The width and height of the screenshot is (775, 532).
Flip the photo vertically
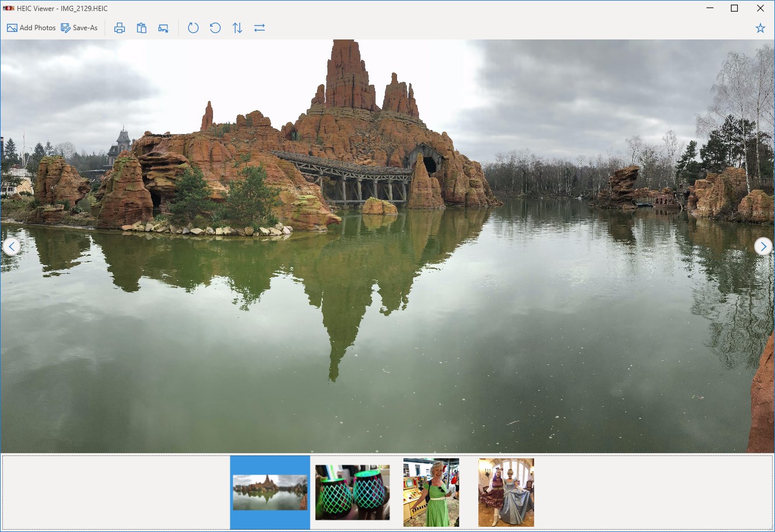click(x=237, y=28)
